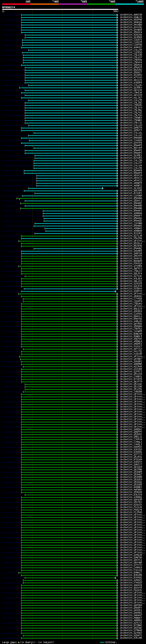Viewport: 146px width, 644px height.
Task: Select label UniRef100_O15600
Action: coord(131,289)
